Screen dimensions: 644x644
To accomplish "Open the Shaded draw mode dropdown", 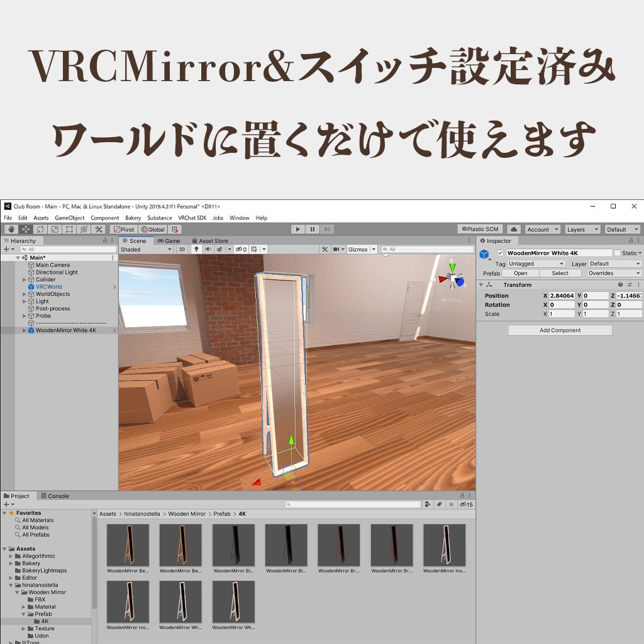I will pyautogui.click(x=146, y=249).
